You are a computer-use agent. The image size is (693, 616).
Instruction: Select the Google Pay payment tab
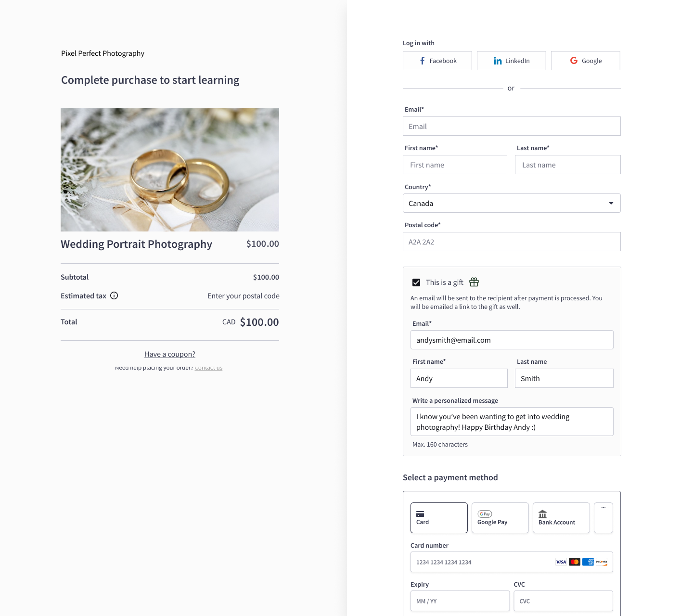(x=500, y=518)
